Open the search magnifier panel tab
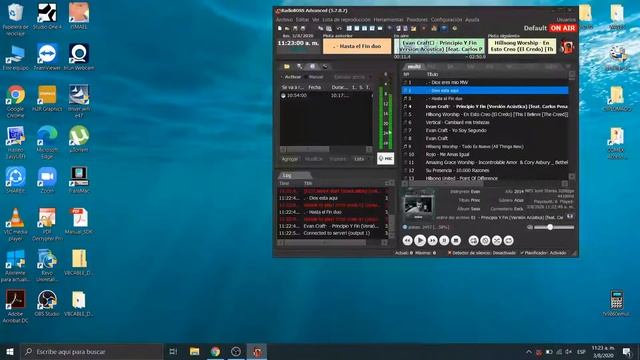 (300, 66)
